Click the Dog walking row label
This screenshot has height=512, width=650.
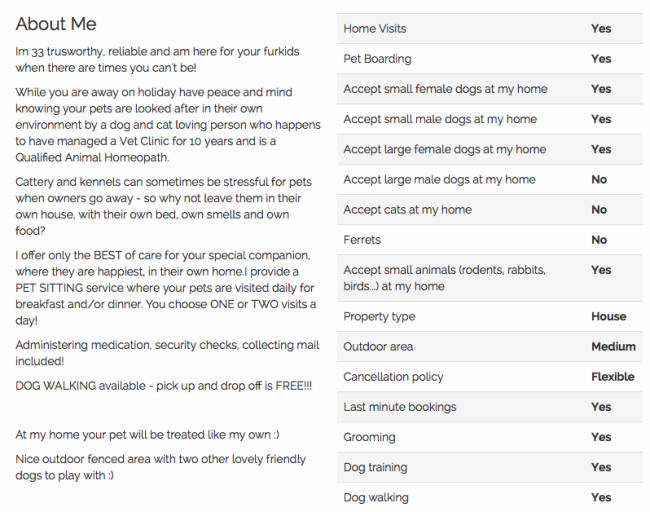click(376, 497)
